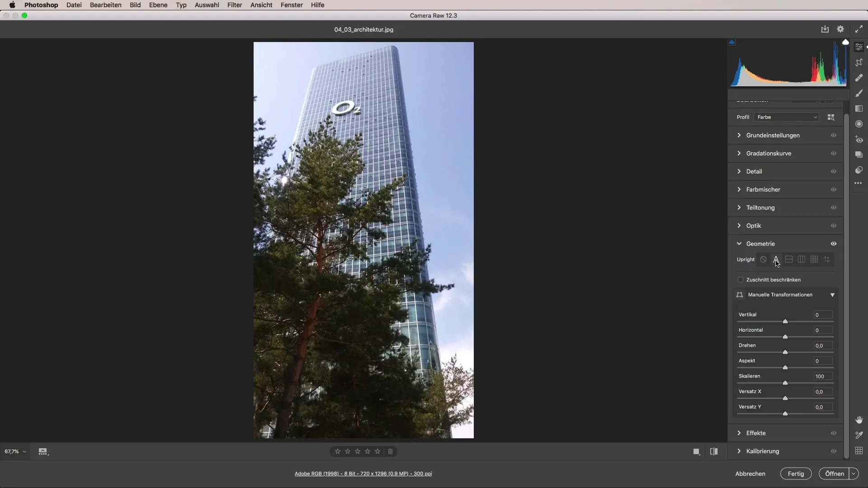This screenshot has height=488, width=868.
Task: Click the Abbrechen button
Action: [750, 474]
